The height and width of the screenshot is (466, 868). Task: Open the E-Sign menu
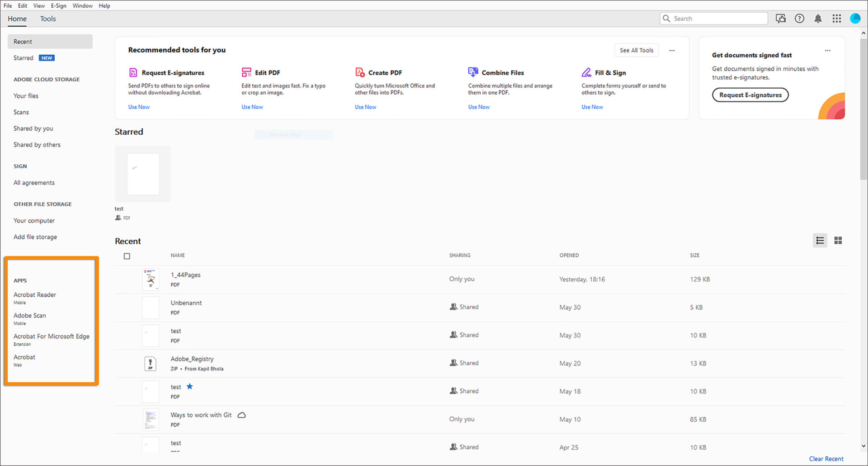[x=59, y=5]
